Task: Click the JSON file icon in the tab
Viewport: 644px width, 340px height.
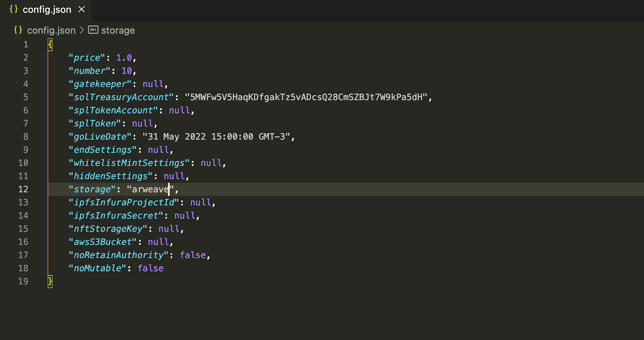Action: (x=14, y=9)
